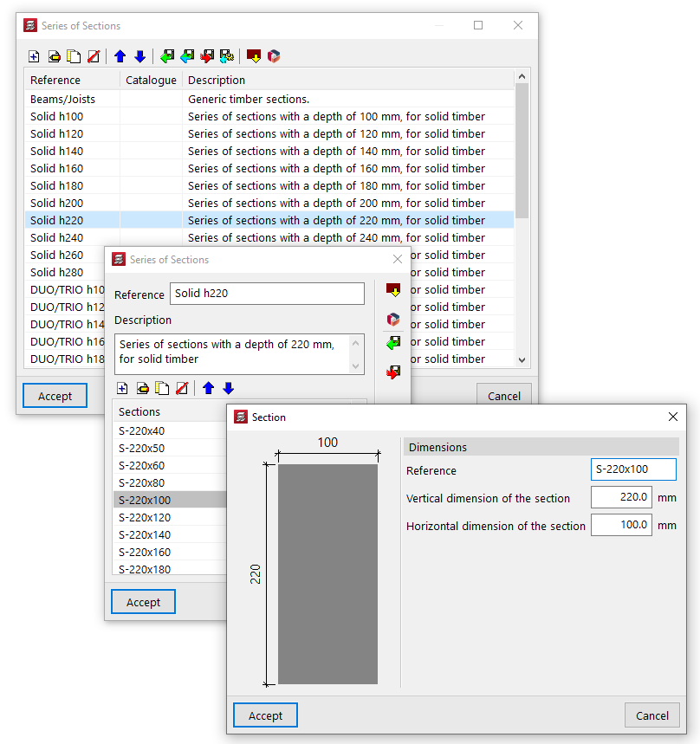Click the section Reference field S-220x100
This screenshot has width=700, height=744.
[633, 469]
